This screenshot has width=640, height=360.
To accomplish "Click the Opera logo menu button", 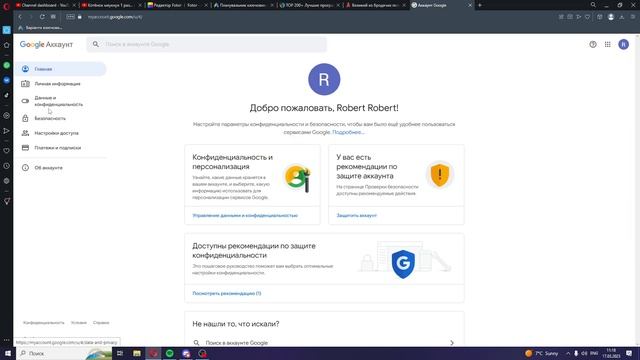I will pyautogui.click(x=6, y=6).
